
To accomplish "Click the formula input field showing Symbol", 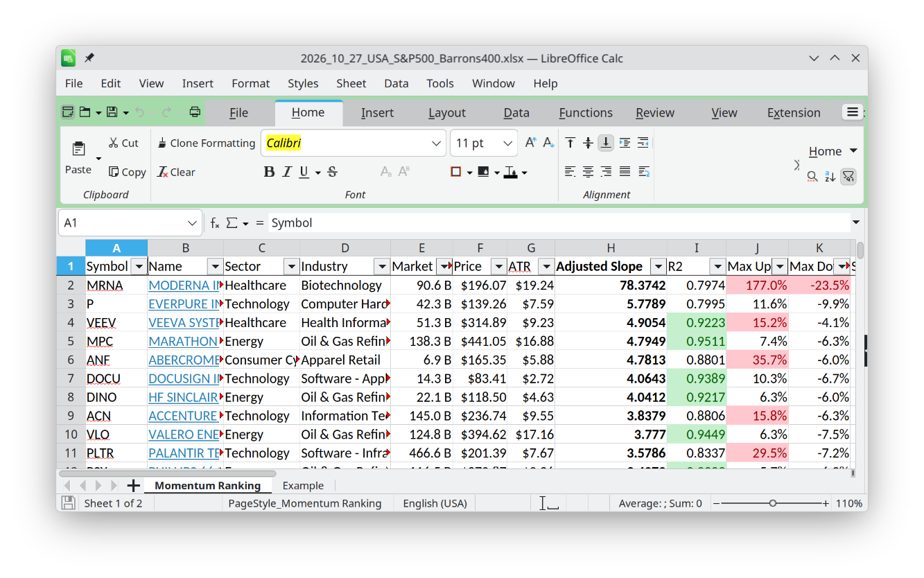I will (559, 223).
